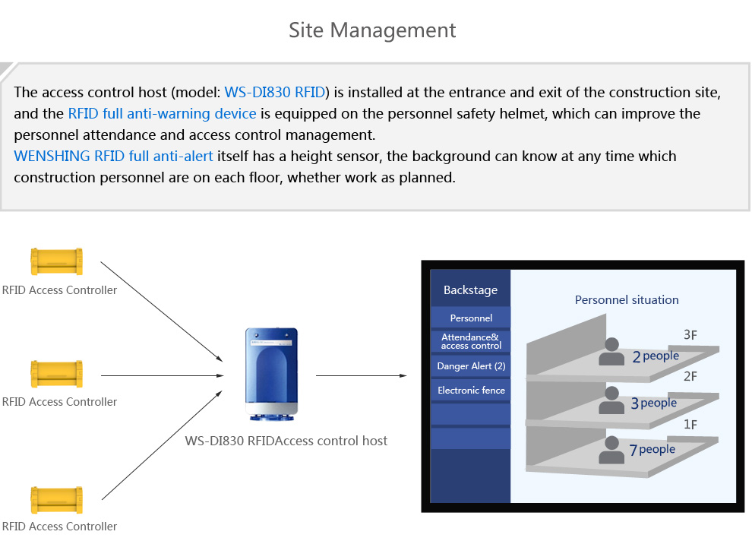
Task: Click the person icon on floor 3F
Action: [611, 352]
